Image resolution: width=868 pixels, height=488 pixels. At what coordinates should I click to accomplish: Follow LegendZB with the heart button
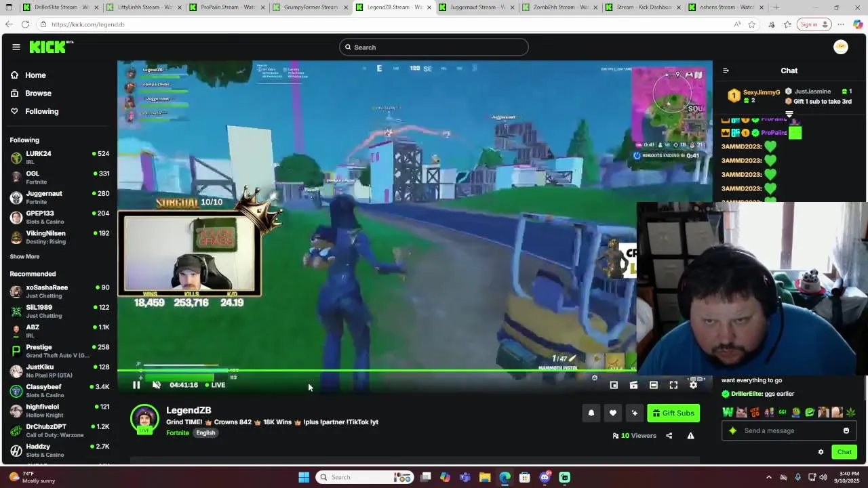[x=613, y=413]
